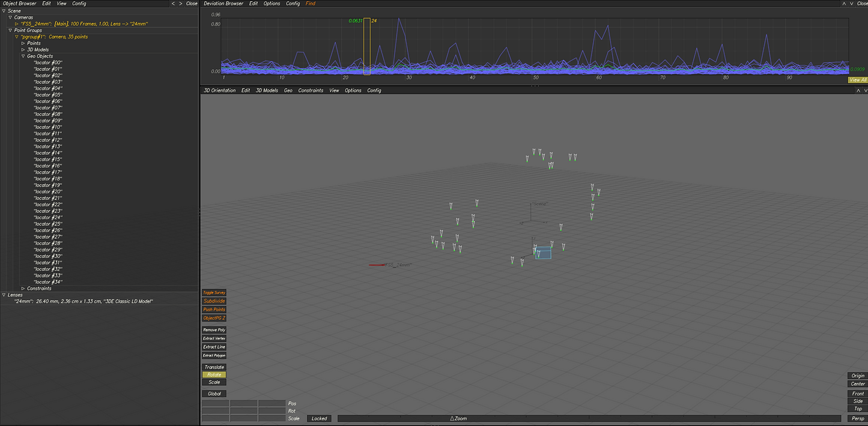The width and height of the screenshot is (868, 426).
Task: Open the Geo menu in 3D Orientation
Action: [x=288, y=91]
